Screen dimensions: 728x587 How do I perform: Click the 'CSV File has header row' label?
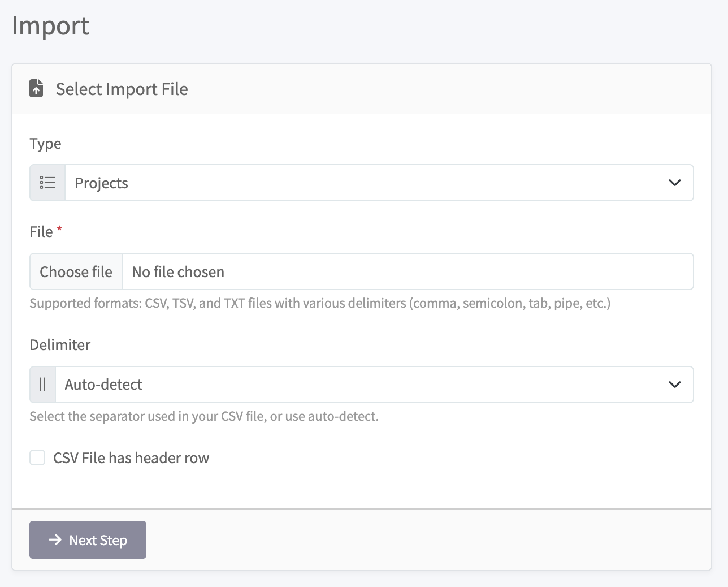tap(131, 458)
